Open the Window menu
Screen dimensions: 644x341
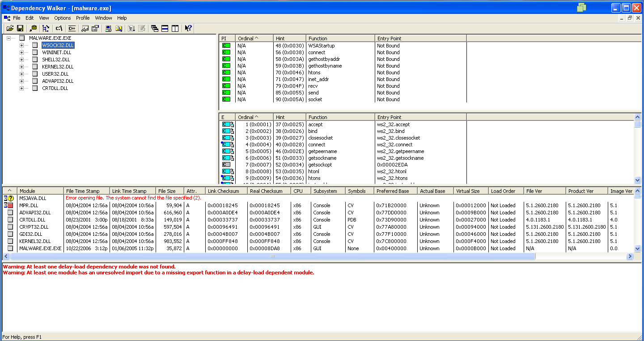[103, 18]
